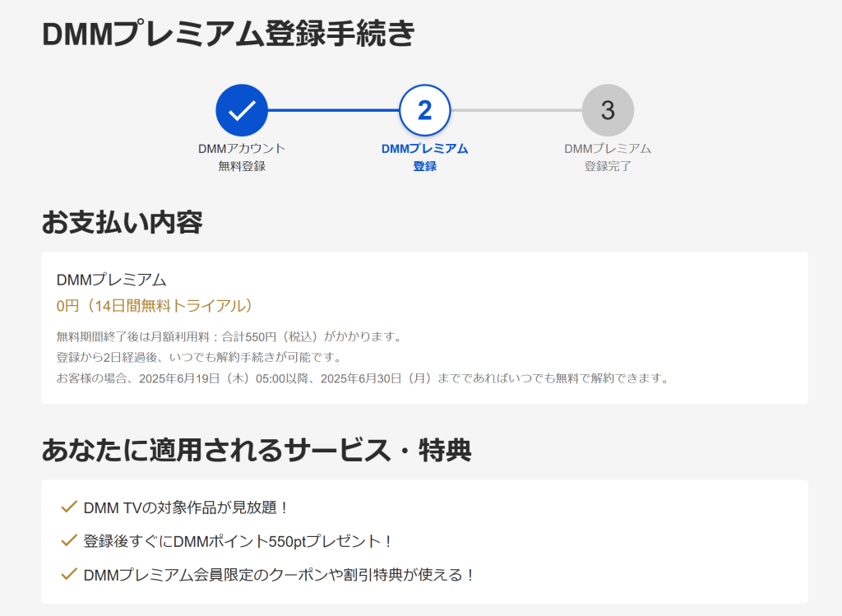Screen dimensions: 842x616
Task: Click the DMMプレミアム plan name in payment card
Action: click(x=111, y=280)
